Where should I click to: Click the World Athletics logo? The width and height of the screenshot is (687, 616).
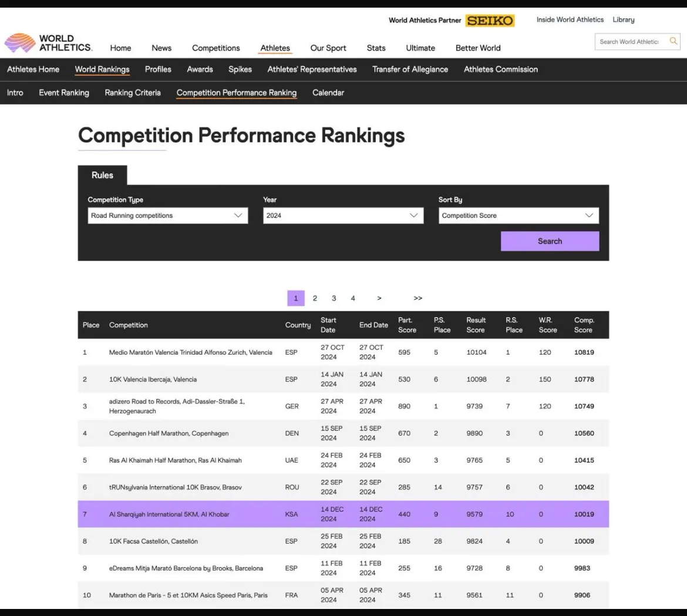pos(48,43)
